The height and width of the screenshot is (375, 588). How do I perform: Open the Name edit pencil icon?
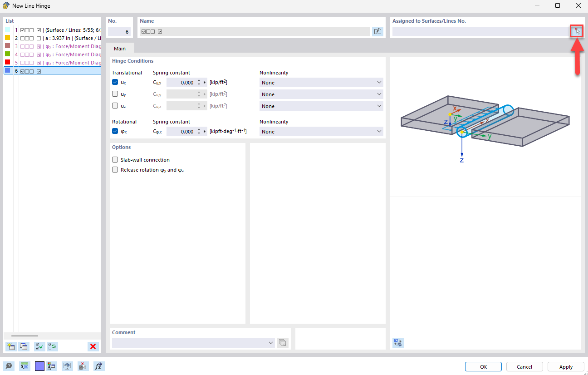click(x=377, y=31)
